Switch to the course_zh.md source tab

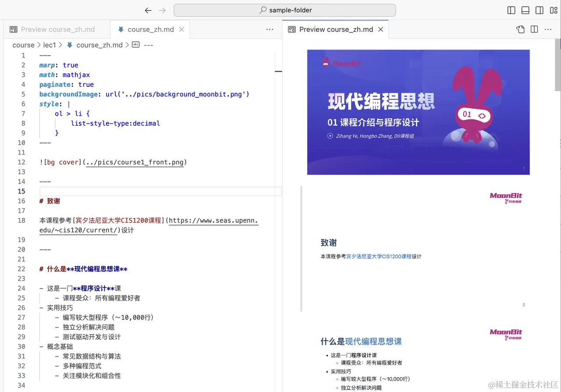click(x=150, y=29)
